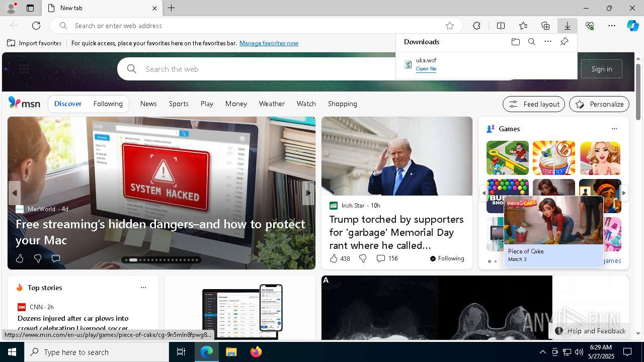Toggle Following for Irish Star

(447, 258)
